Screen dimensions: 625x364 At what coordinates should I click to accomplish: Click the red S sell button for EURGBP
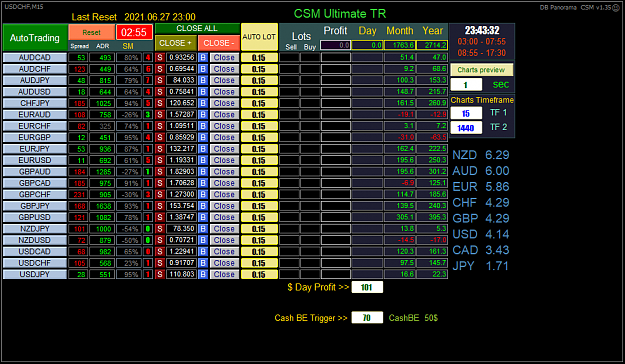coord(160,138)
